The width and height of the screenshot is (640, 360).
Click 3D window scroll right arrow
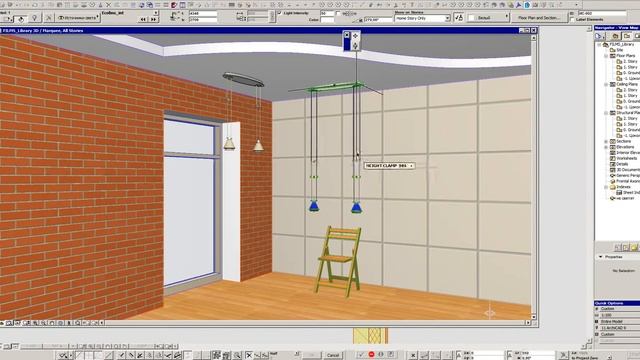click(x=528, y=322)
